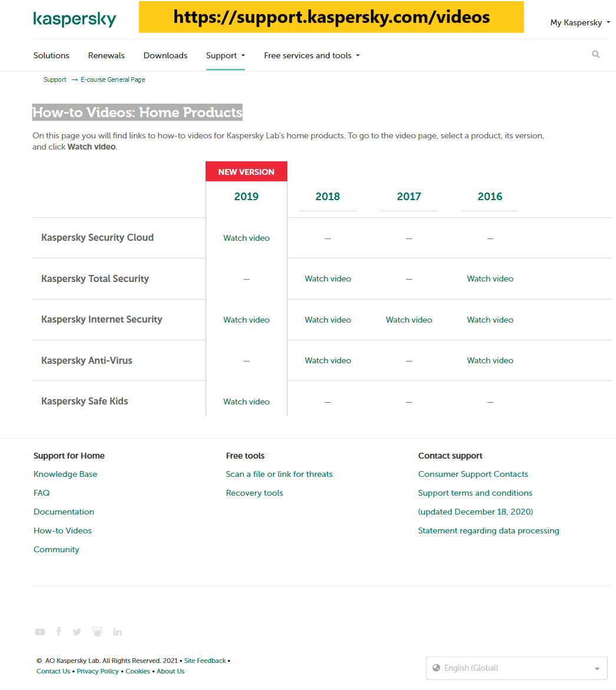This screenshot has width=616, height=690.
Task: Follow the Support breadcrumb link
Action: (x=55, y=79)
